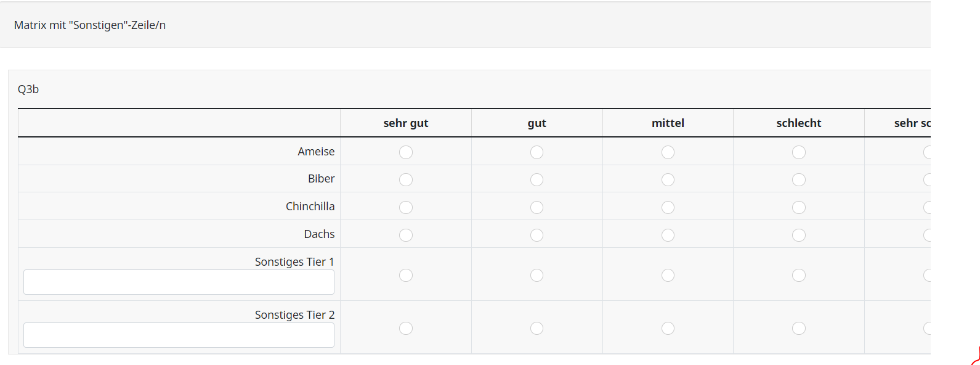The image size is (980, 365).
Task: Rate Sonstiges Tier 2 as 'gut'
Action: pyautogui.click(x=537, y=328)
